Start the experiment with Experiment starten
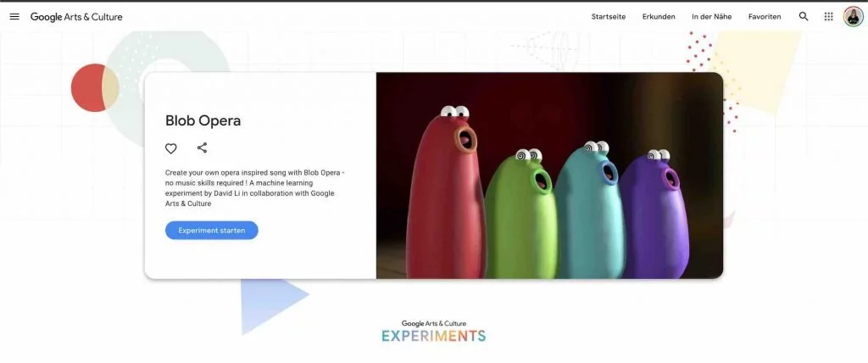Image resolution: width=868 pixels, height=363 pixels. (x=211, y=231)
